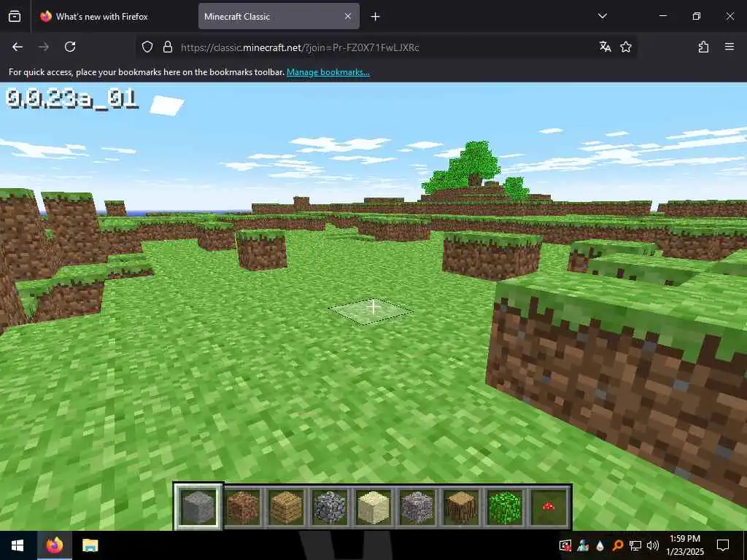747x560 pixels.
Task: Go back to previous page
Action: point(18,47)
